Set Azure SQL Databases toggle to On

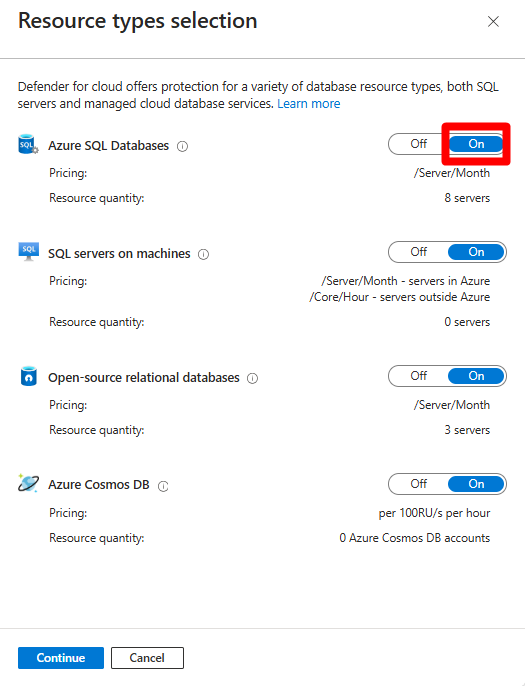click(x=476, y=144)
